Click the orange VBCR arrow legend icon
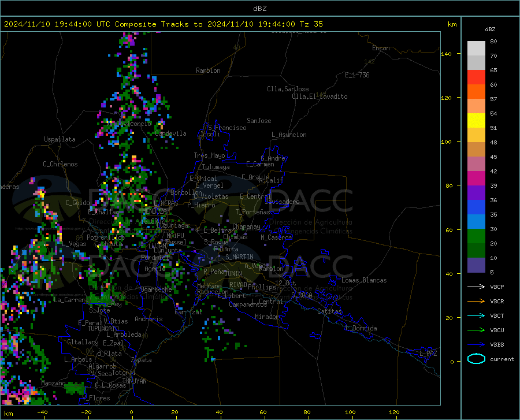The image size is (520, 420). click(476, 302)
